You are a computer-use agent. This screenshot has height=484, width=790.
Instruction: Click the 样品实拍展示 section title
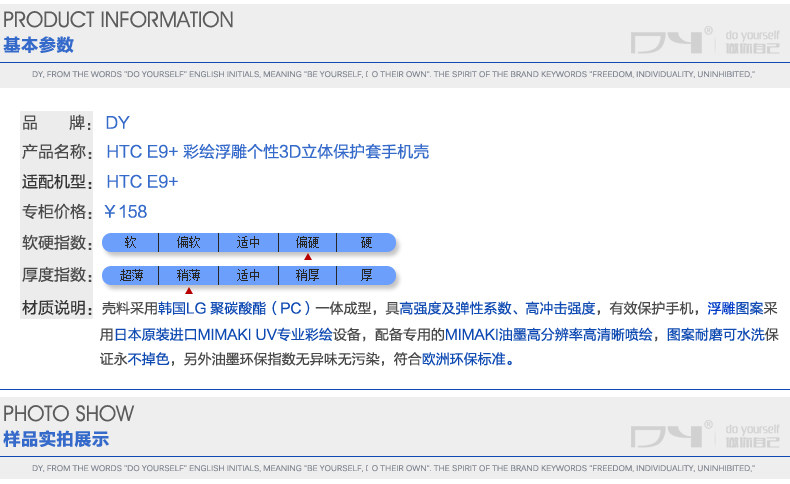tap(56, 439)
